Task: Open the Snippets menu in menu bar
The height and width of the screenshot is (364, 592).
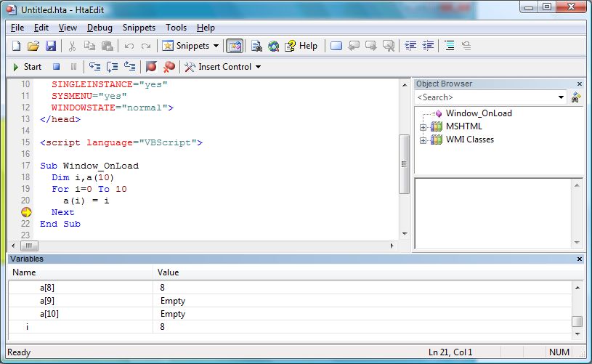Action: pyautogui.click(x=139, y=28)
